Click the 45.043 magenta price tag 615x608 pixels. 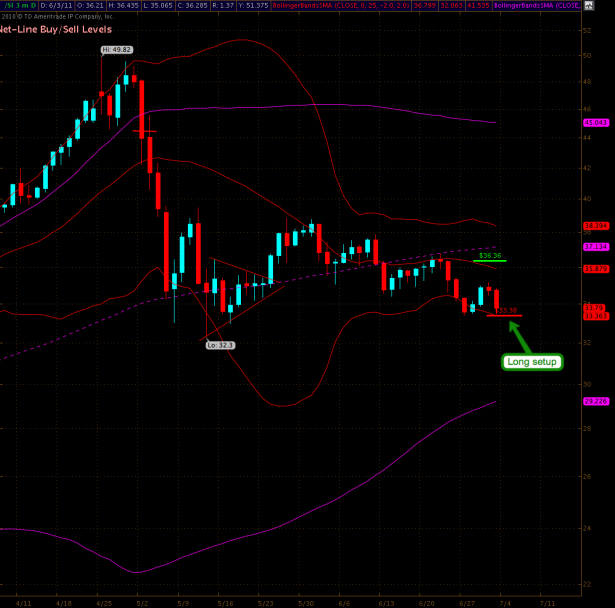(x=596, y=122)
